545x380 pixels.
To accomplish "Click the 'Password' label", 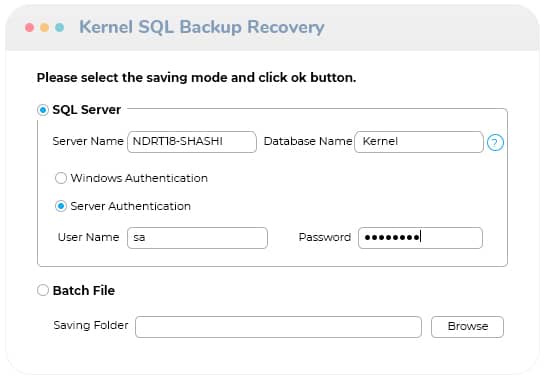I will [325, 237].
